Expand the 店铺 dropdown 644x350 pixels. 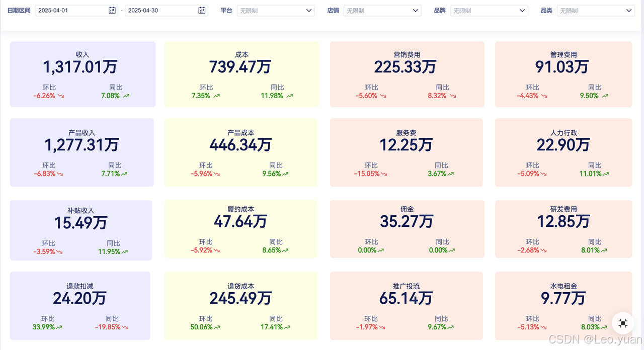pos(382,11)
